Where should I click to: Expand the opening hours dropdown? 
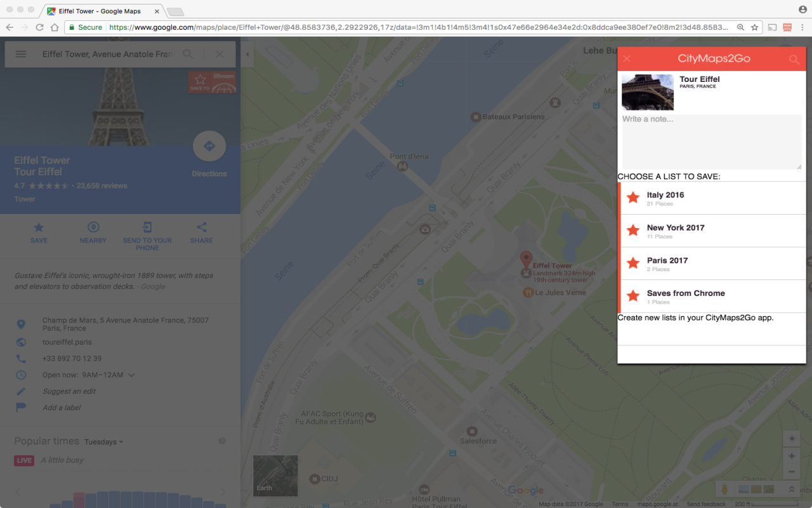click(131, 375)
